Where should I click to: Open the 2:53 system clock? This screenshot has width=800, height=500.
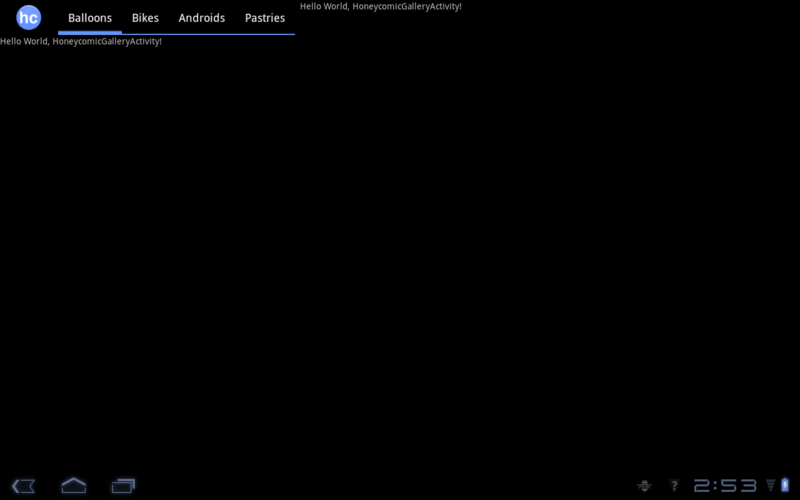tap(724, 486)
